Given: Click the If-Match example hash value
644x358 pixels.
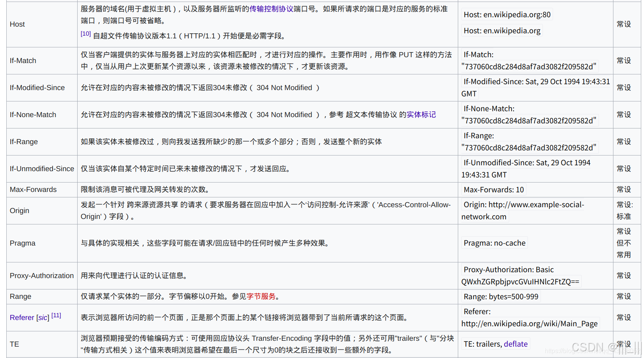Looking at the screenshot, I should tap(529, 67).
